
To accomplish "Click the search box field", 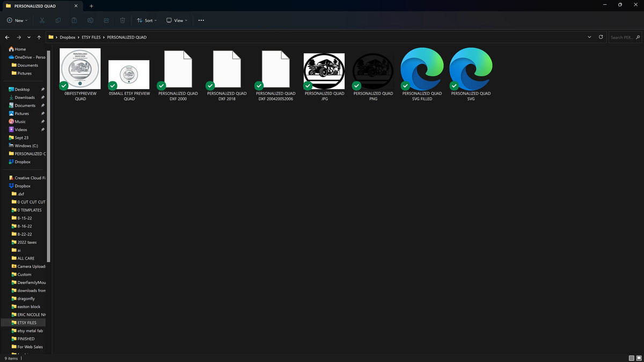I will click(624, 38).
